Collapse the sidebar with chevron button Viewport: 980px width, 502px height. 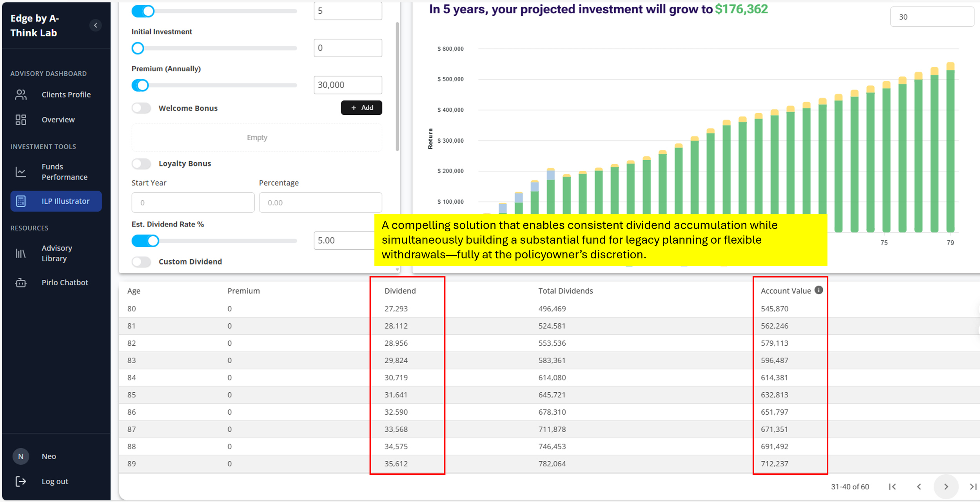(95, 25)
